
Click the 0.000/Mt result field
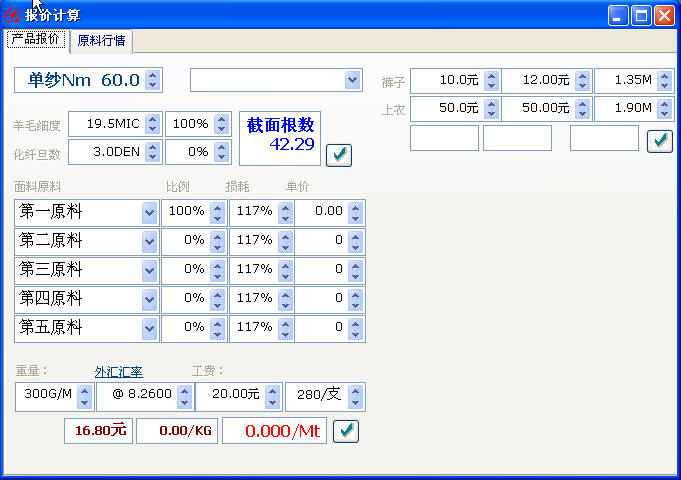[x=274, y=431]
